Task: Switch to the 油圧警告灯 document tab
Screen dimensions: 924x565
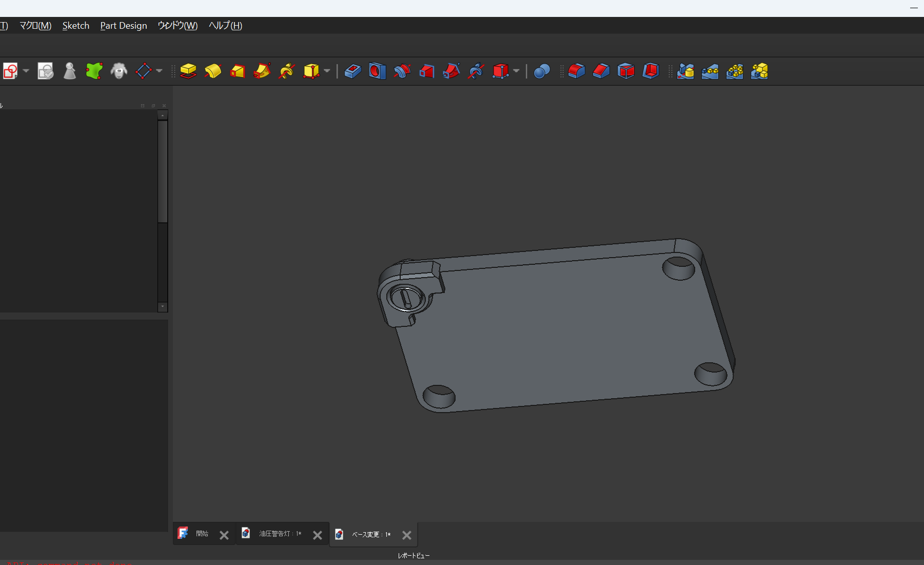Action: click(280, 534)
